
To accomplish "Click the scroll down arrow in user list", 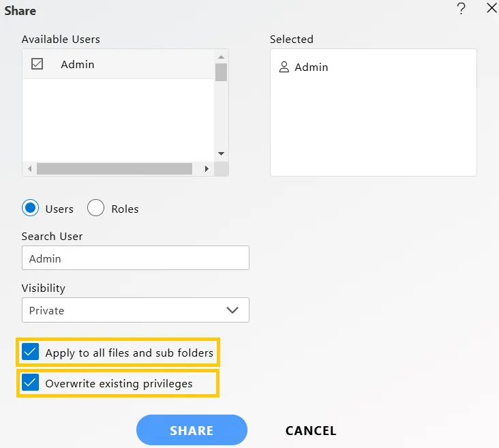I will click(x=221, y=153).
